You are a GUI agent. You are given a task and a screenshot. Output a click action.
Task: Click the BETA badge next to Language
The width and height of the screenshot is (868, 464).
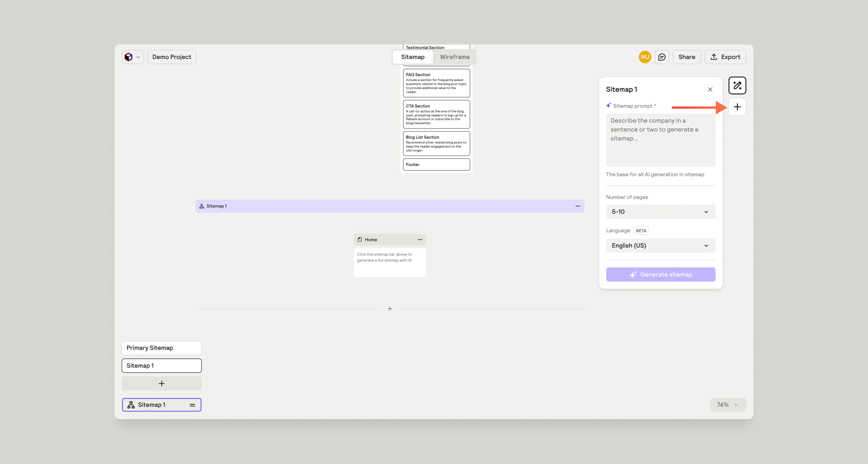pos(641,231)
